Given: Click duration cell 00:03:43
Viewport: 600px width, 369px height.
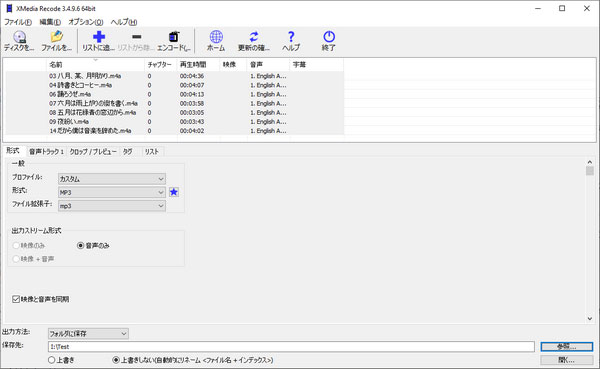Looking at the screenshot, I should coord(192,122).
